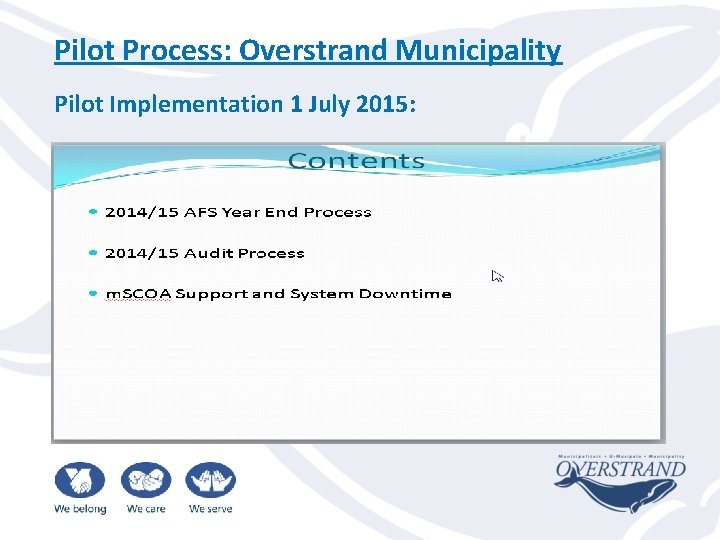720x540 pixels.
Task: Click the 'Pilot Process: Overstrand Municipality' title
Action: 308,51
